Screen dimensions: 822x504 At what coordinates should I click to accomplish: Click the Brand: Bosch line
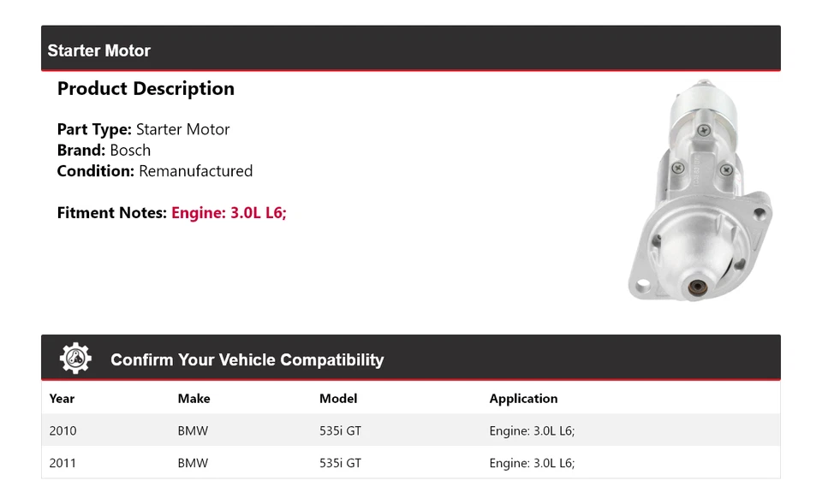click(104, 151)
